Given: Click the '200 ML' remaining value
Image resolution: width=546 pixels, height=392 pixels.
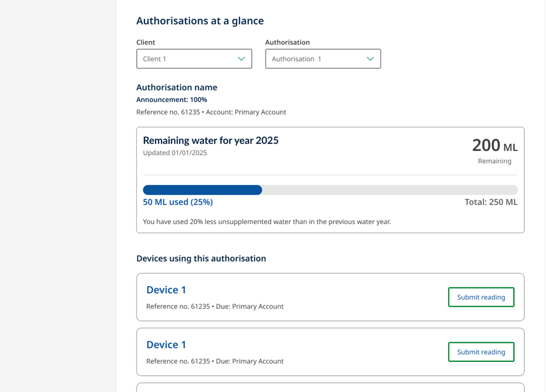Looking at the screenshot, I should 495,145.
